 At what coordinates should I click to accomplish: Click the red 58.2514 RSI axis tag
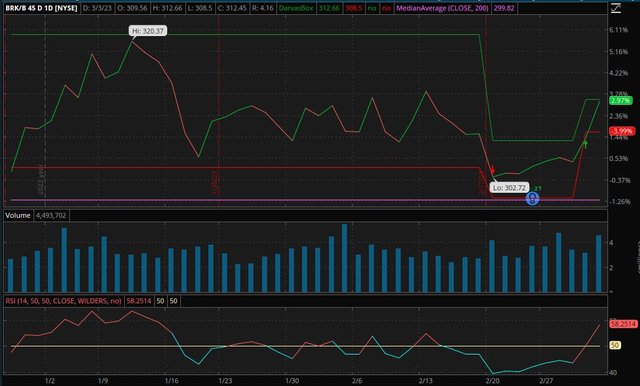point(623,324)
